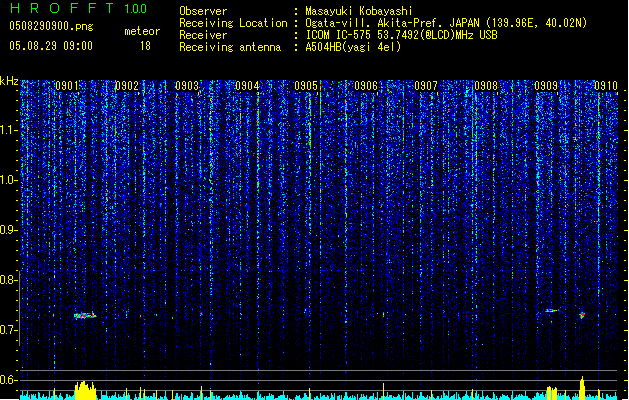Click the 'Receiving antenna' label

[230, 47]
